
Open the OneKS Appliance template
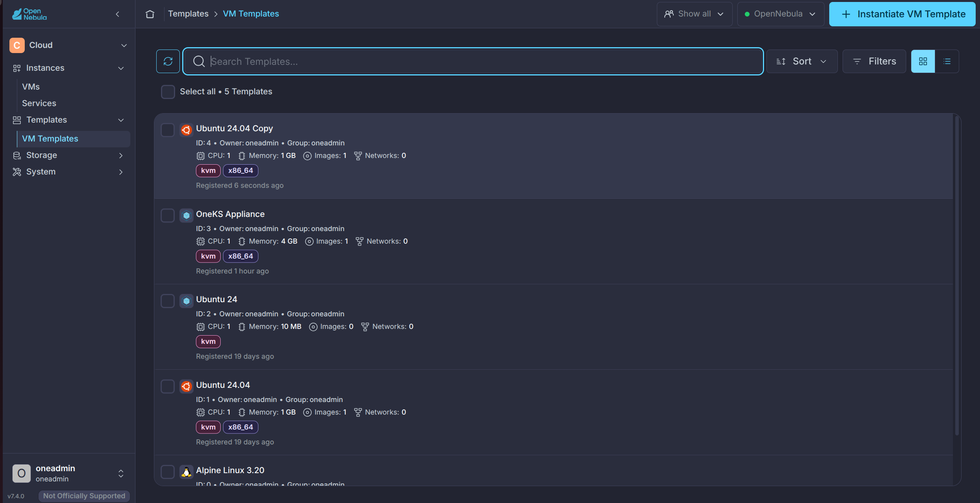point(230,214)
